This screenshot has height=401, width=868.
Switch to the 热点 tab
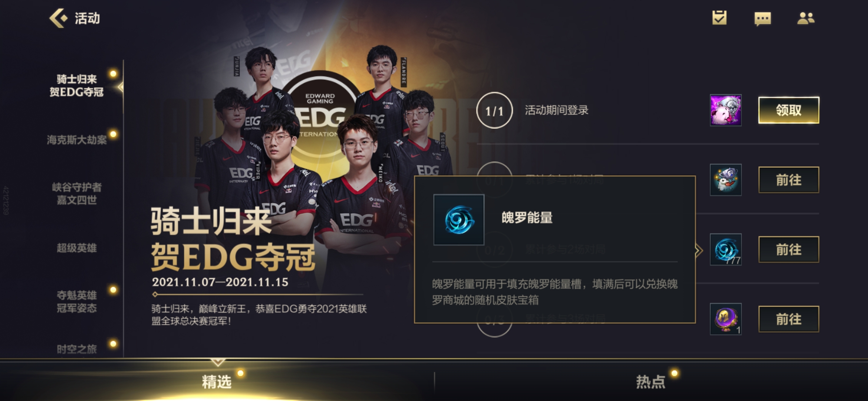[x=651, y=382]
